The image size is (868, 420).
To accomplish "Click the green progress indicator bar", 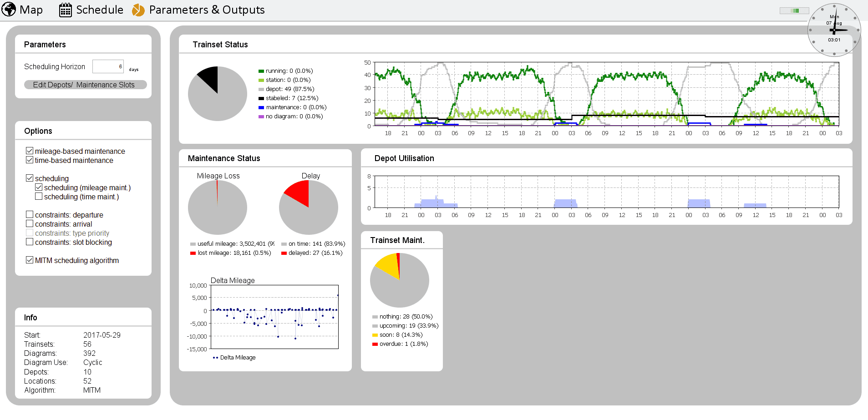I will point(794,10).
